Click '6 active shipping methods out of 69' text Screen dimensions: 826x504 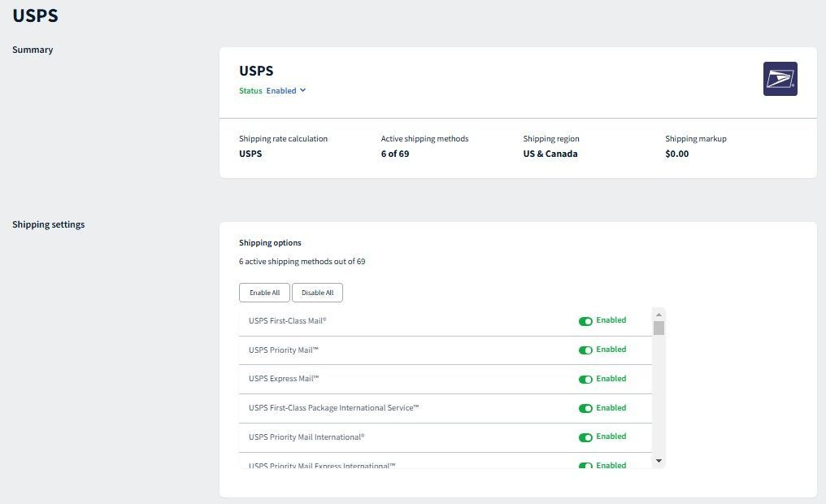(x=302, y=262)
